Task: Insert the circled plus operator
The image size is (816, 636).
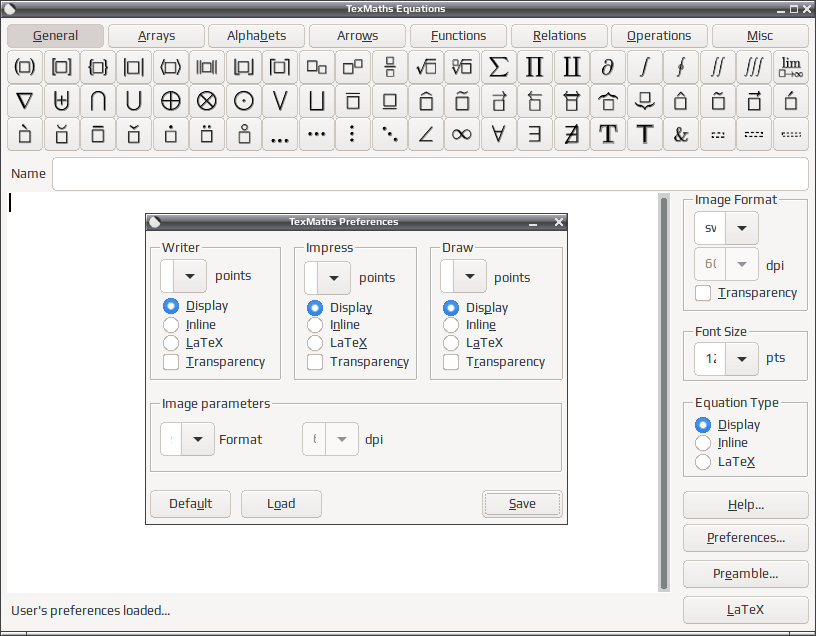Action: click(x=170, y=101)
